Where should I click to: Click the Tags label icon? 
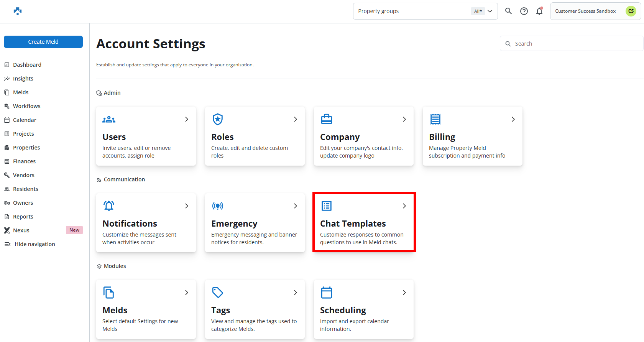218,293
